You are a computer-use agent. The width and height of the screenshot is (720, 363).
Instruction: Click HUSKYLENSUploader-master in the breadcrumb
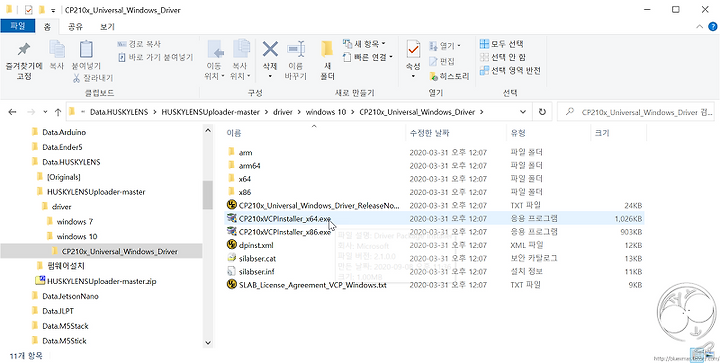click(211, 112)
